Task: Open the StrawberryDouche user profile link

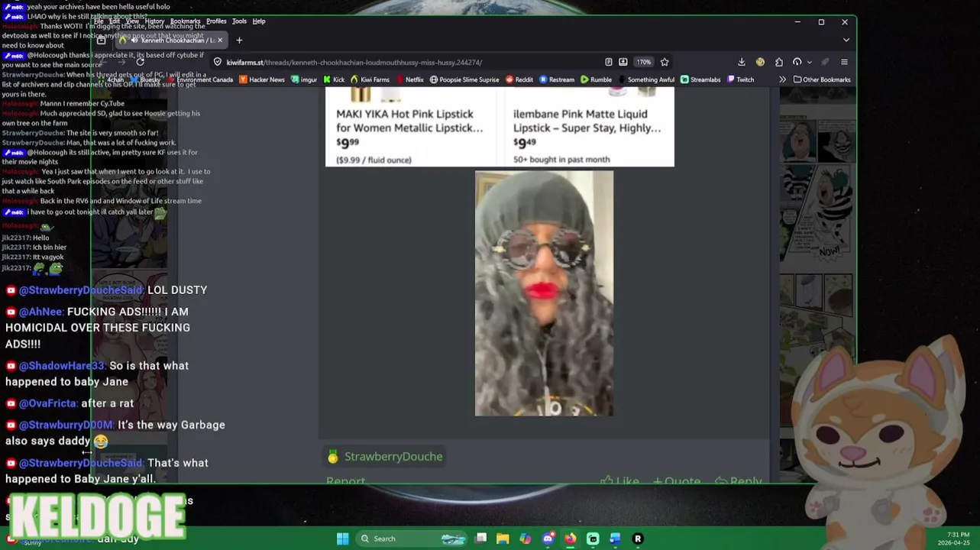Action: (x=393, y=456)
